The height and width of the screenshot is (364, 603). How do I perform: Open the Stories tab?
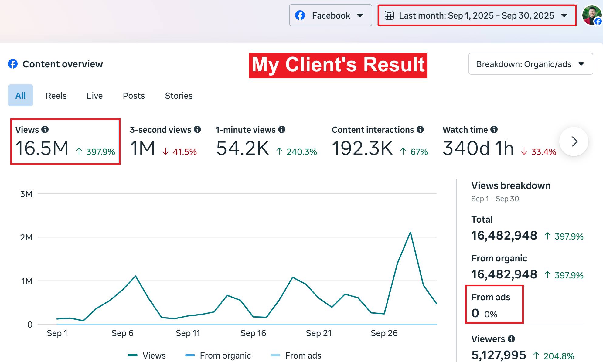179,96
